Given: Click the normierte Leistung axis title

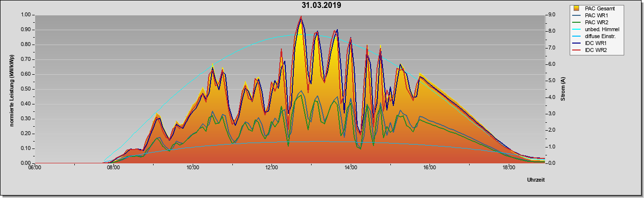Looking at the screenshot, I should [11, 89].
